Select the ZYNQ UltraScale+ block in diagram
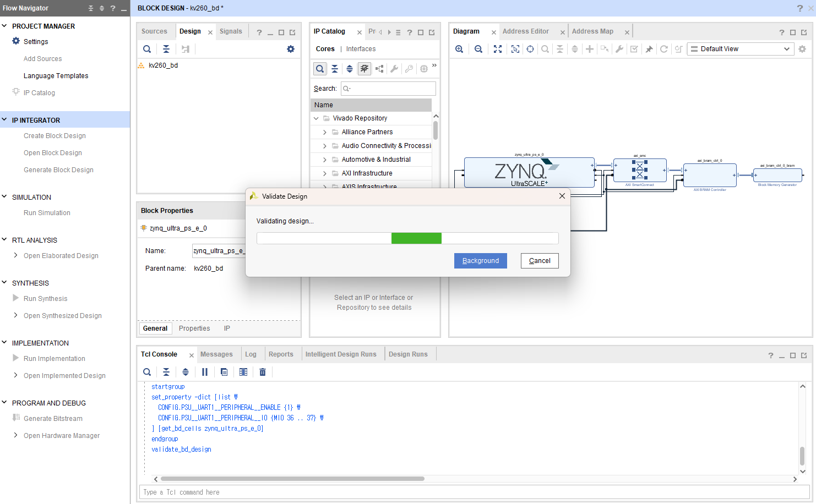816x504 pixels. pyautogui.click(x=529, y=173)
